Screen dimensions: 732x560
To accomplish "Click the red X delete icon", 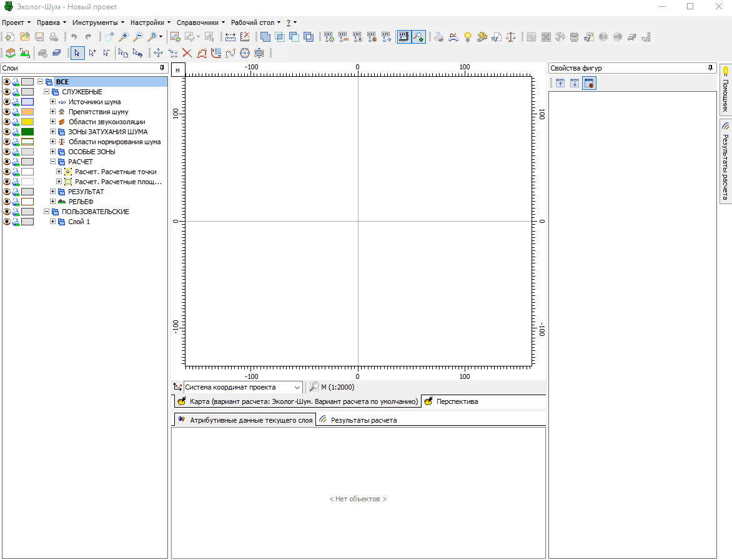I will coord(187,53).
